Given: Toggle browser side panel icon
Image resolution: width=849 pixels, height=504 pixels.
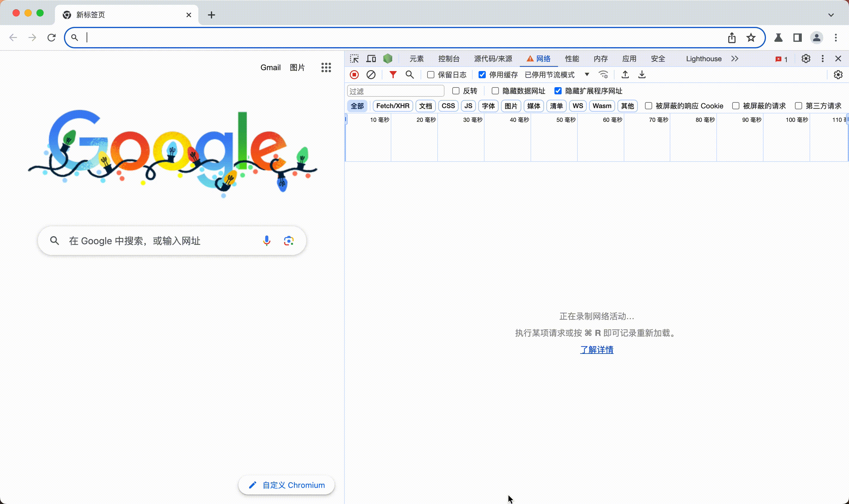Looking at the screenshot, I should (797, 37).
